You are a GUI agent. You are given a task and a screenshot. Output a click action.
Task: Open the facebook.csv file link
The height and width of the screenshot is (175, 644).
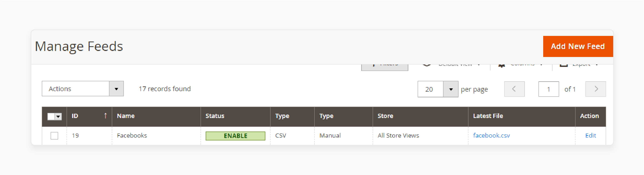coord(491,135)
